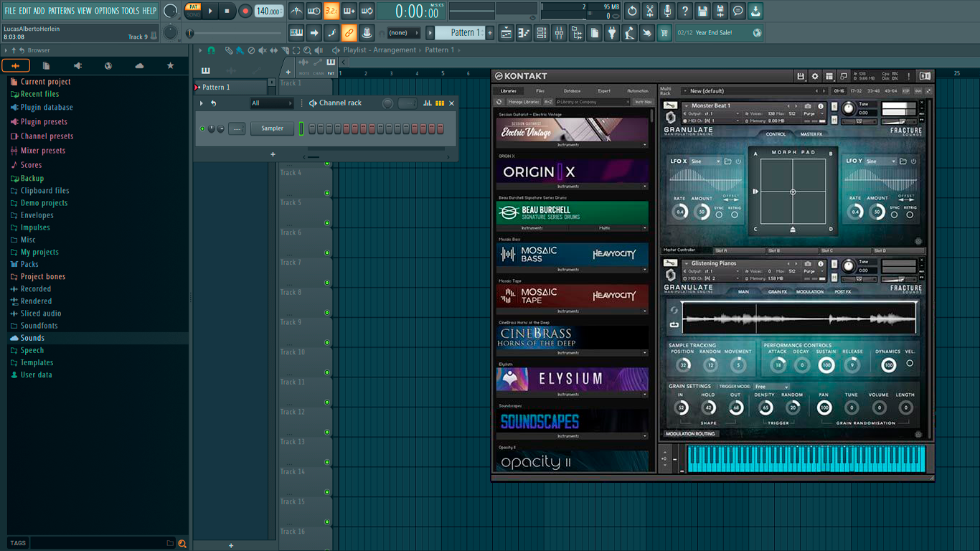The width and height of the screenshot is (980, 551).
Task: Enable LFO Y Sync radio button
Action: [895, 215]
